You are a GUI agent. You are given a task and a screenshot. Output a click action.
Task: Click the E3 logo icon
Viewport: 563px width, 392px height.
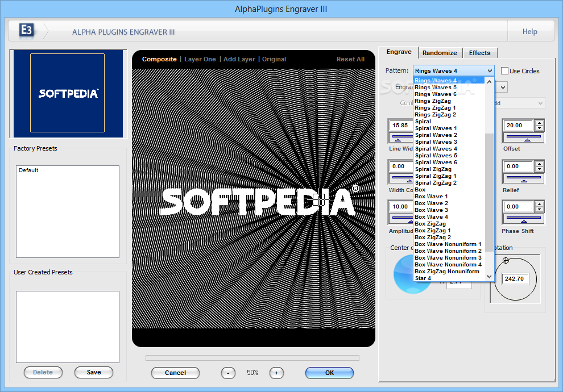[x=27, y=30]
